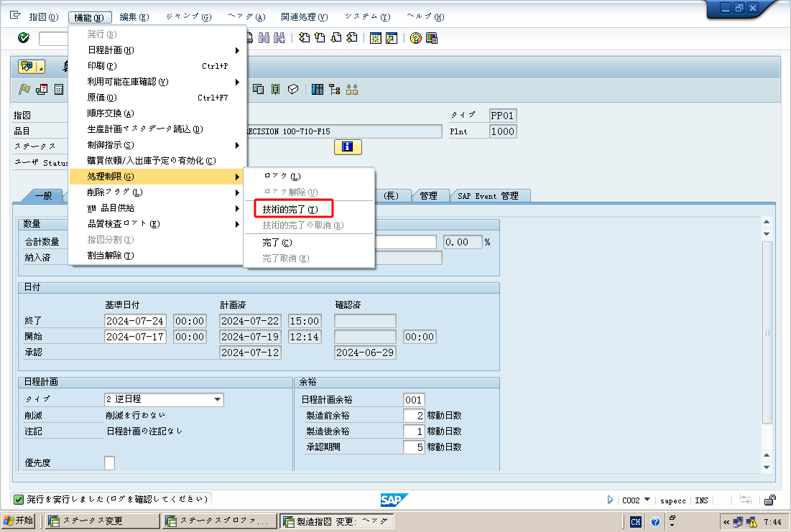Click the hierarchy tree icon in the application toolbar
The height and width of the screenshot is (532, 791).
click(x=336, y=89)
